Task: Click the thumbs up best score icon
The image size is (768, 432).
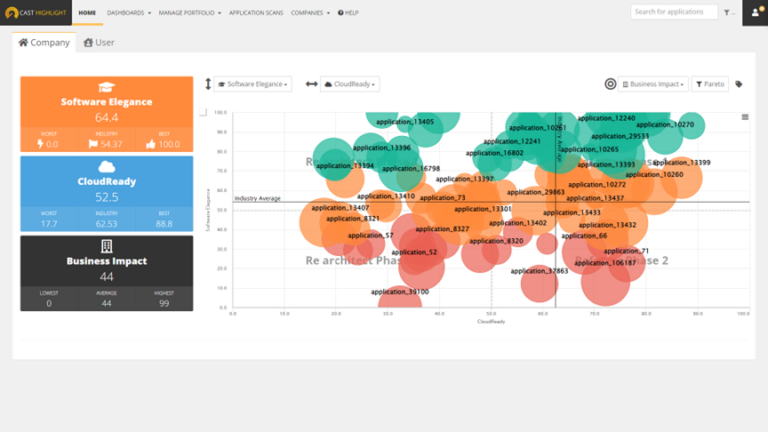Action: 150,144
